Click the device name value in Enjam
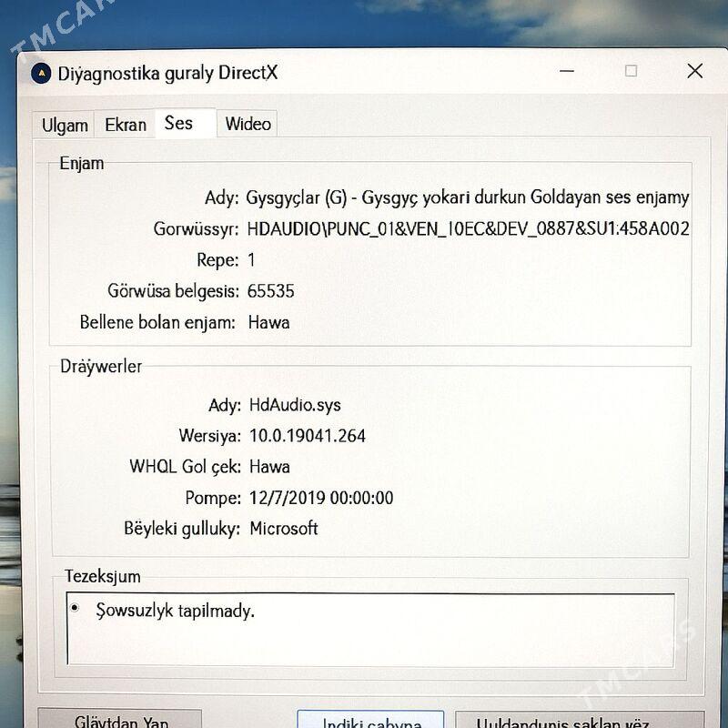The image size is (728, 728). pos(468,197)
